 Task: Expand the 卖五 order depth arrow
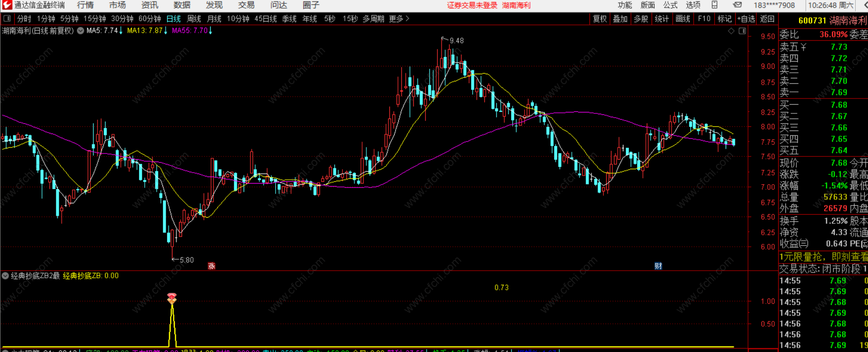(804, 47)
